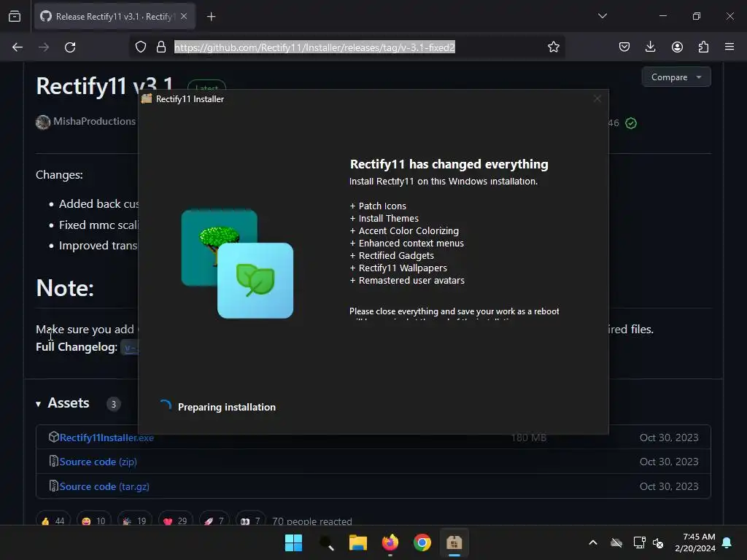Click the thumbs up reaction 44
Image resolution: width=747 pixels, height=560 pixels.
(53, 521)
